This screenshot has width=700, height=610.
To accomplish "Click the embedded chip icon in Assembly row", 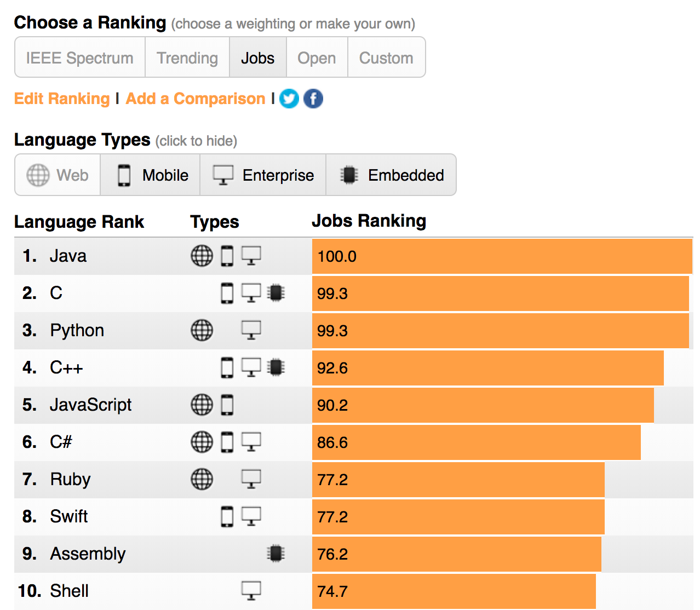I will tap(276, 554).
